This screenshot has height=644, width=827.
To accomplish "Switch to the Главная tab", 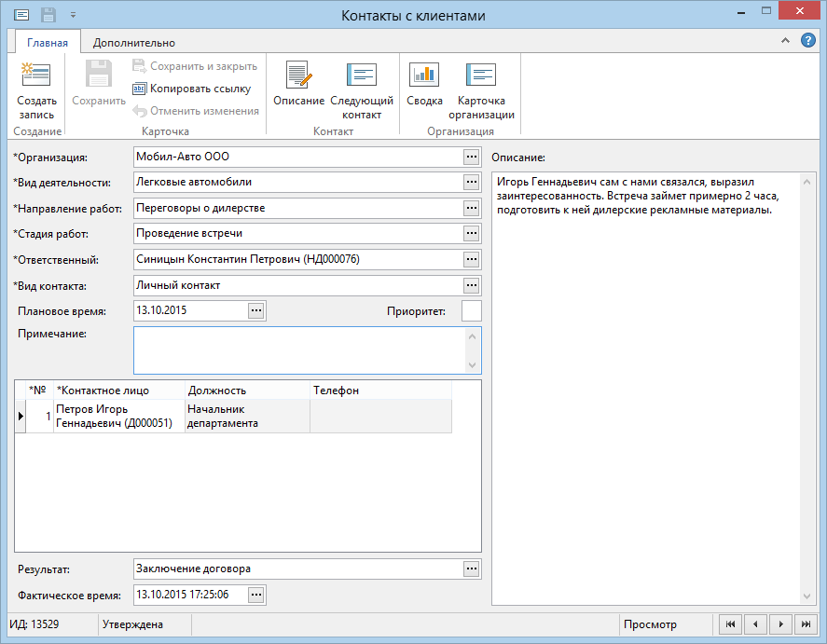I will click(48, 43).
